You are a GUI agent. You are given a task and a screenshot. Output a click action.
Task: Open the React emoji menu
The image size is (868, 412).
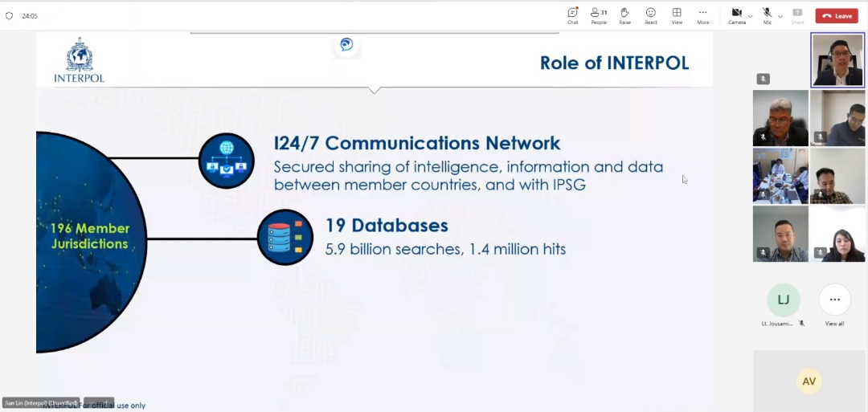[651, 15]
